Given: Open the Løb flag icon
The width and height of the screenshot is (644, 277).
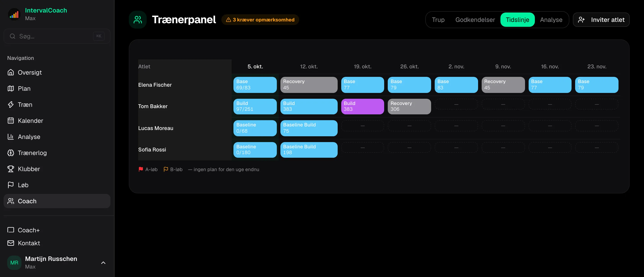Looking at the screenshot, I should tap(11, 185).
